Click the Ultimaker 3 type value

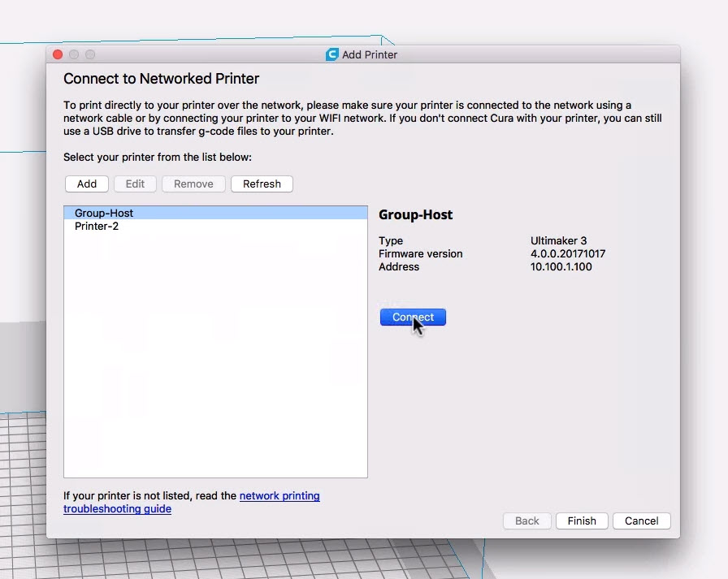click(x=558, y=240)
